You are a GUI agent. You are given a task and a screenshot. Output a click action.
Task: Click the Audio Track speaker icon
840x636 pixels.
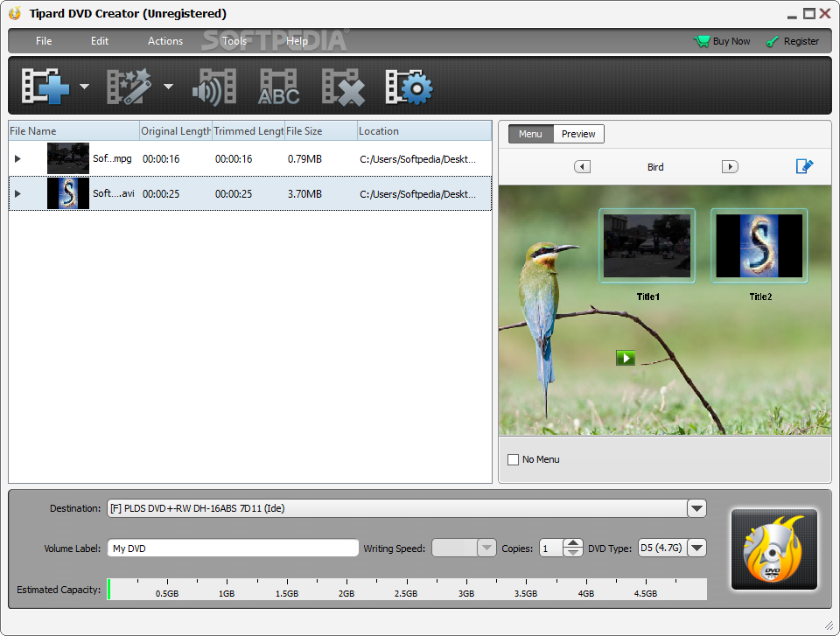point(214,87)
